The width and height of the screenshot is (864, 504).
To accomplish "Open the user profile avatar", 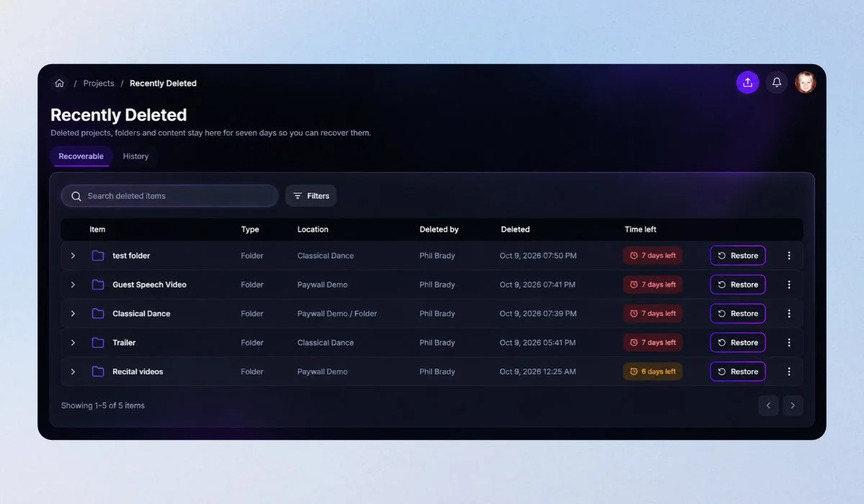I will (x=805, y=83).
